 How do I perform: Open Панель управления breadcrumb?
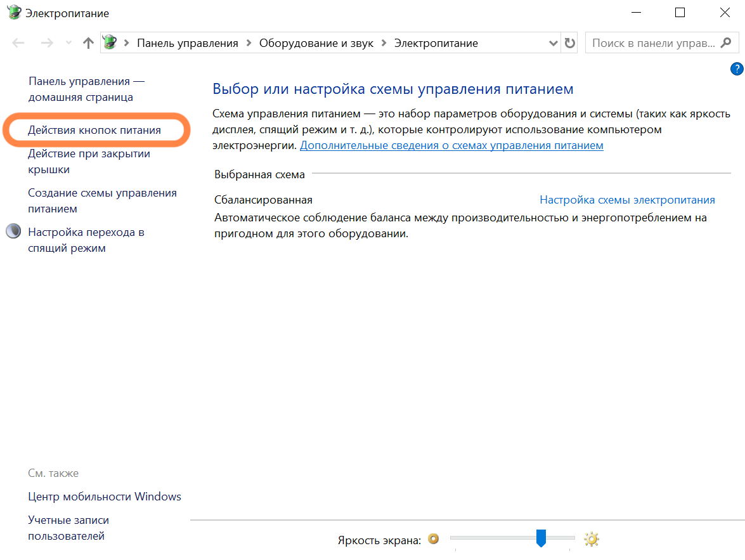pos(187,43)
